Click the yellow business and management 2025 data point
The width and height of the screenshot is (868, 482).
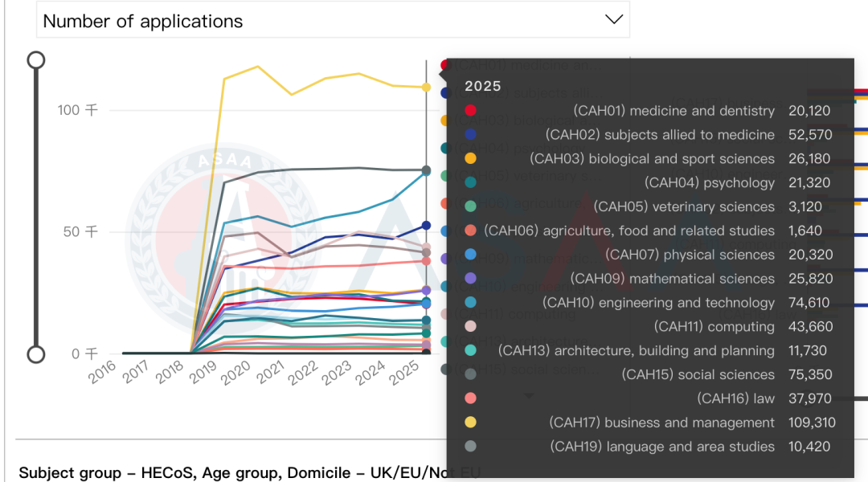tap(426, 88)
